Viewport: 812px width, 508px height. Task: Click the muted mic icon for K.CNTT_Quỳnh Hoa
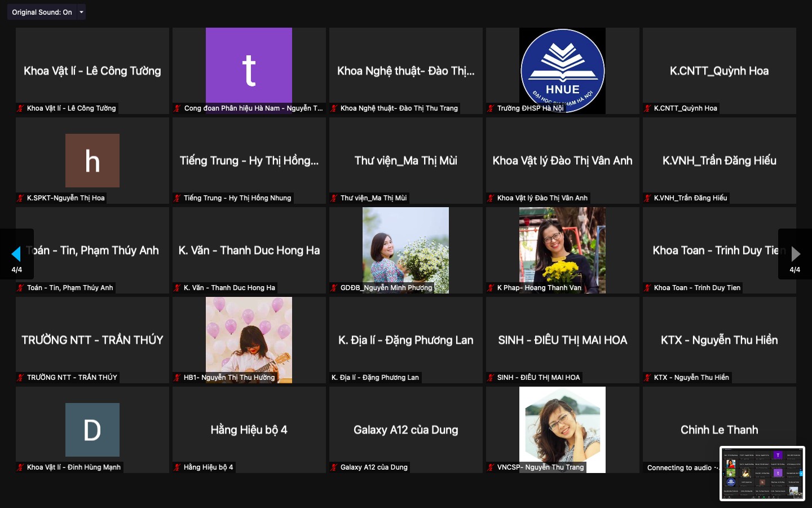647,108
